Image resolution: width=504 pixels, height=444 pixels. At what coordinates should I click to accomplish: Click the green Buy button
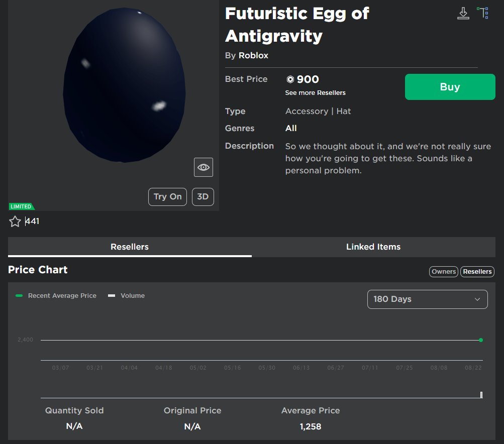[449, 86]
